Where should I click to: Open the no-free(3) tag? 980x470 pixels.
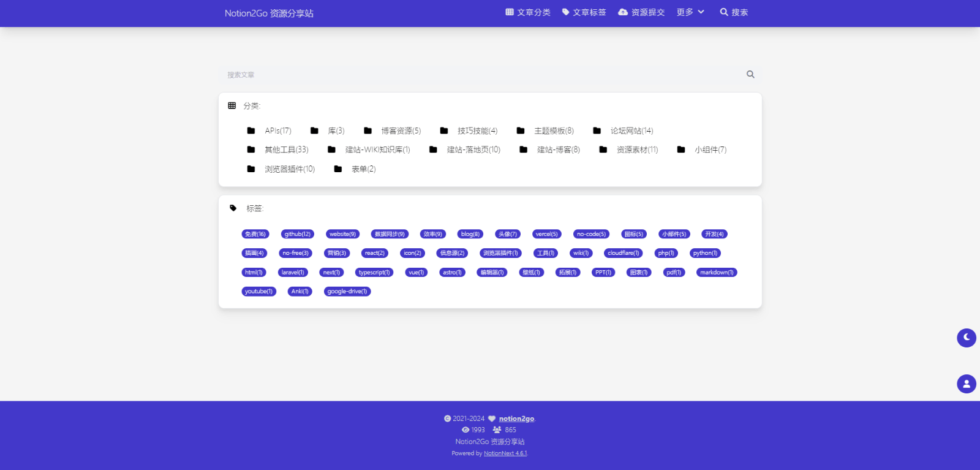click(x=295, y=253)
